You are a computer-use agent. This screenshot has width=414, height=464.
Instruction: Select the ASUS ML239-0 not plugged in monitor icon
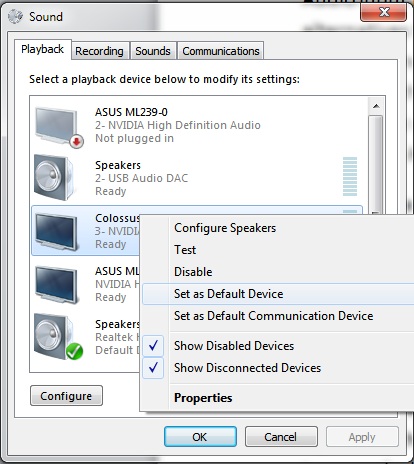point(59,127)
